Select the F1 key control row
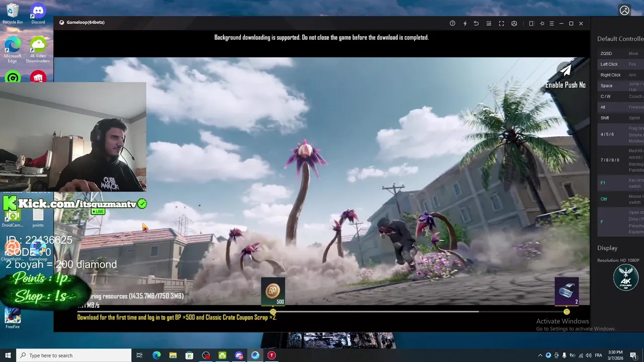Screen dimensions: 644x362 point(621,183)
